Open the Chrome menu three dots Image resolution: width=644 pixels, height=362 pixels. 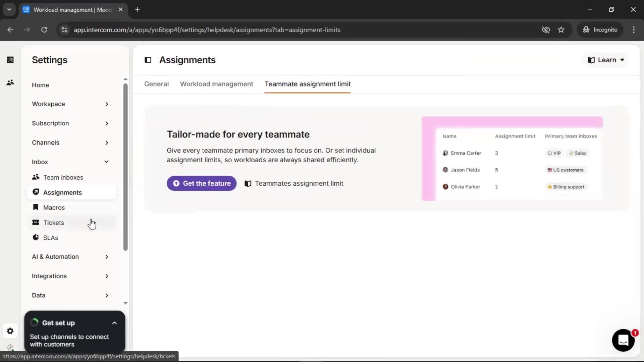pos(634,30)
